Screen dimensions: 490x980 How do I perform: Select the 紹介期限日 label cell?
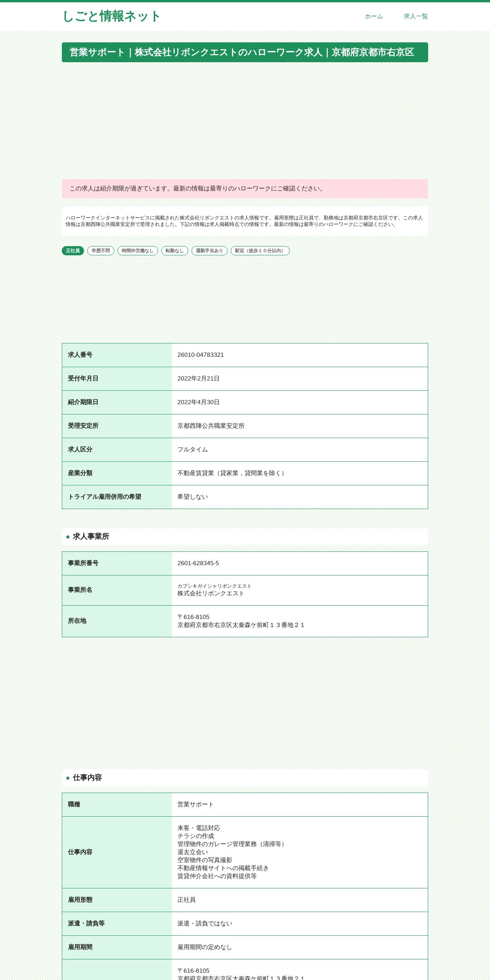(117, 402)
